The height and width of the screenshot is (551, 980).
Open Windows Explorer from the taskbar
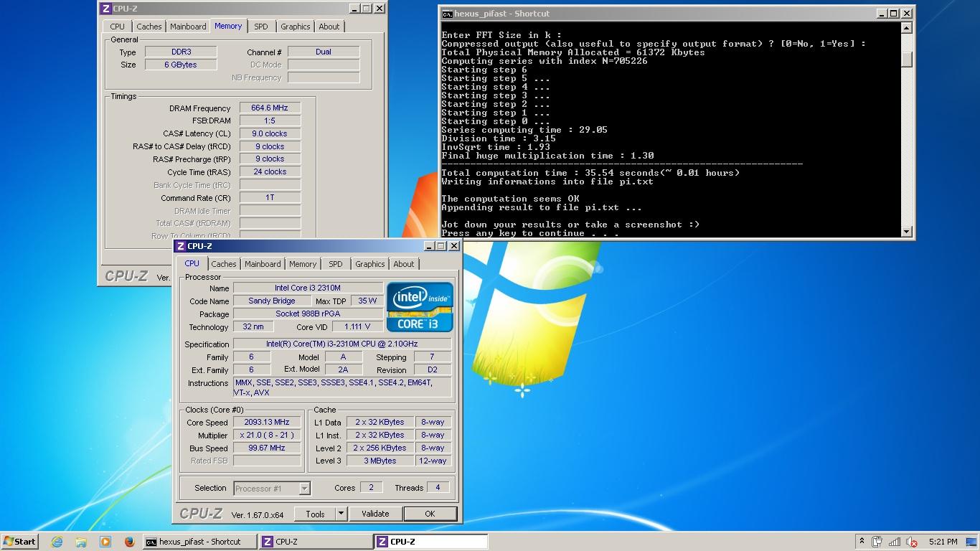tap(81, 542)
